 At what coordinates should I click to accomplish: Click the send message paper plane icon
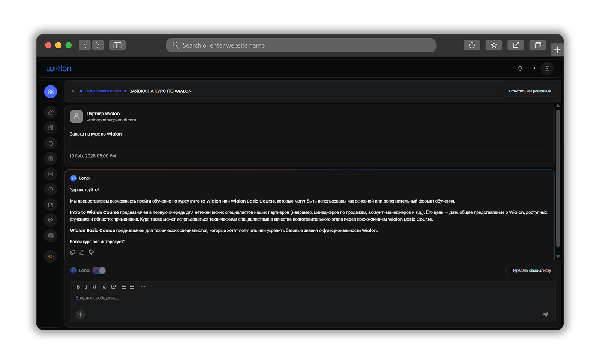[x=545, y=315]
